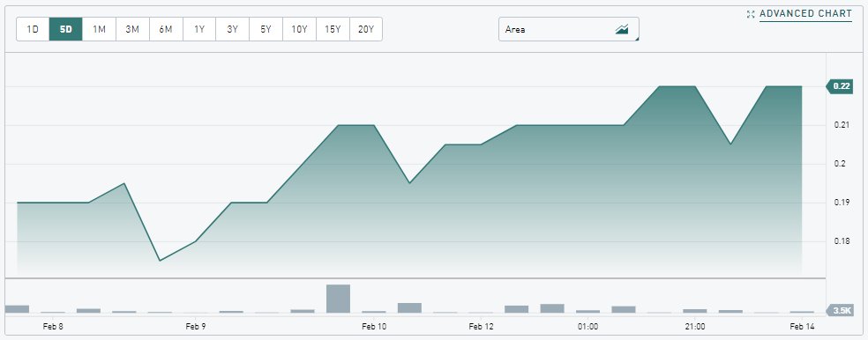This screenshot has height=340, width=868.
Task: View the 20Y time range
Action: pyautogui.click(x=366, y=29)
